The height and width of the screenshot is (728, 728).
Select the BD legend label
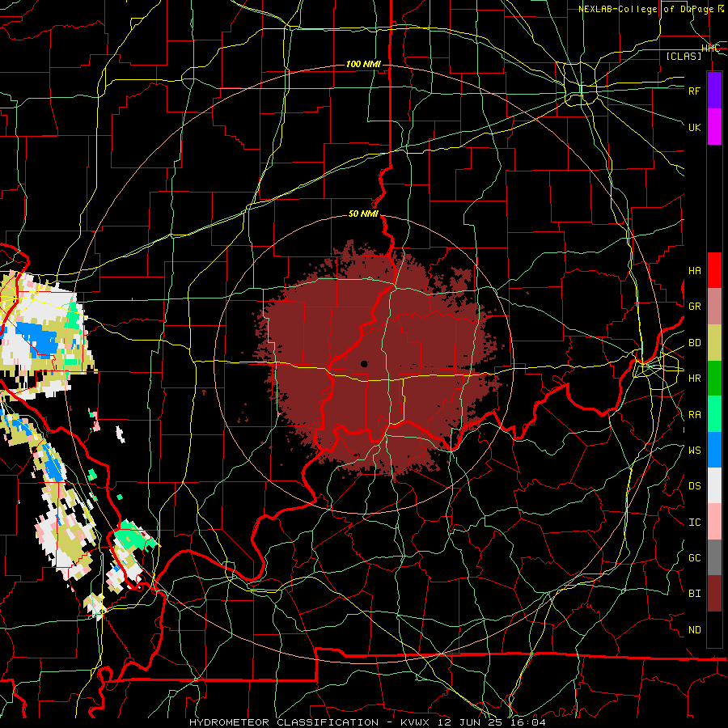pos(694,343)
